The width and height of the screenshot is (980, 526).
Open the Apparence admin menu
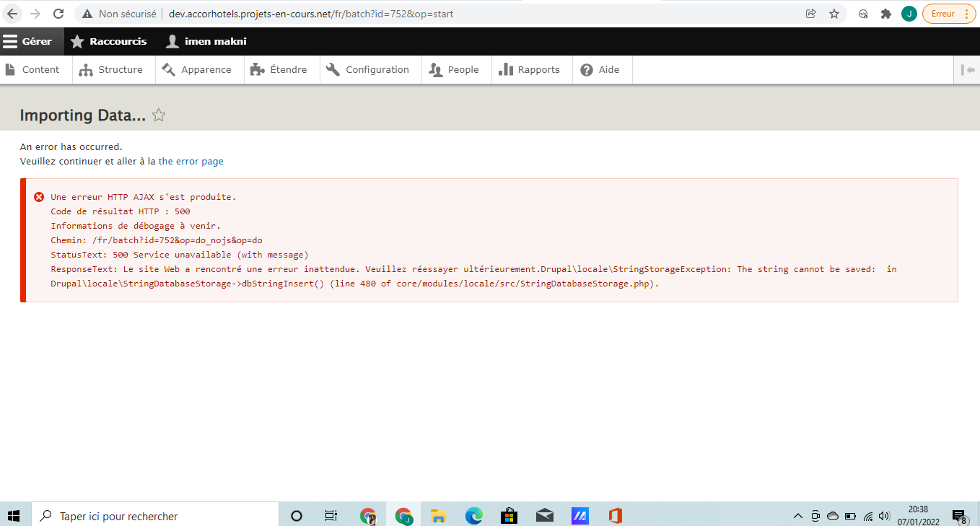[200, 70]
